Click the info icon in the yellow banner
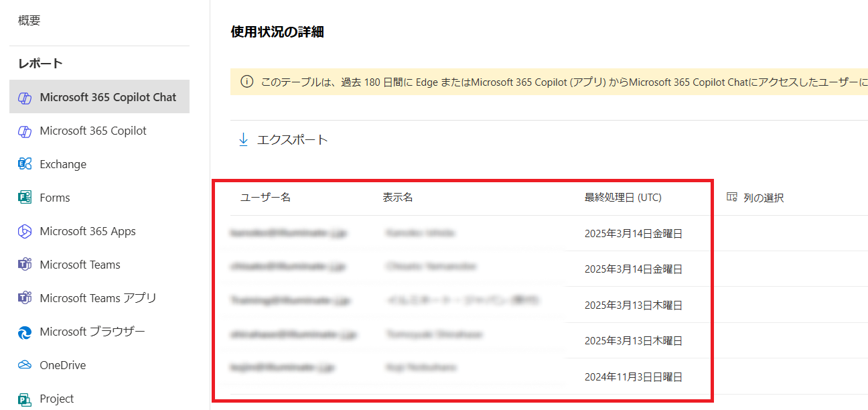The height and width of the screenshot is (410, 868). [246, 82]
